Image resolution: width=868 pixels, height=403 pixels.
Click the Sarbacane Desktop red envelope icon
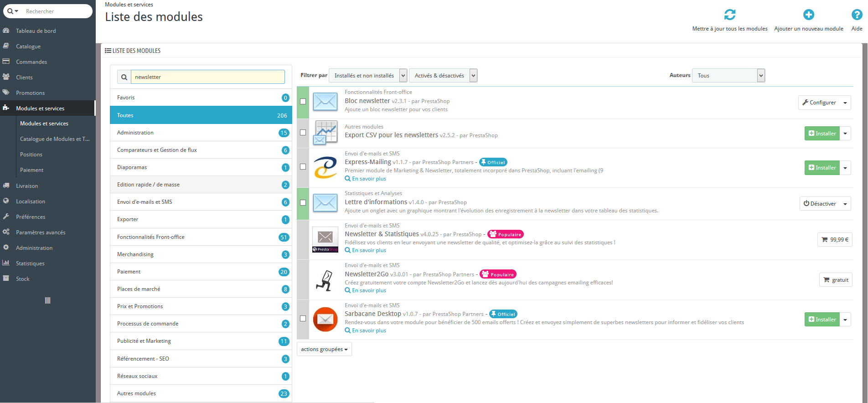click(325, 319)
